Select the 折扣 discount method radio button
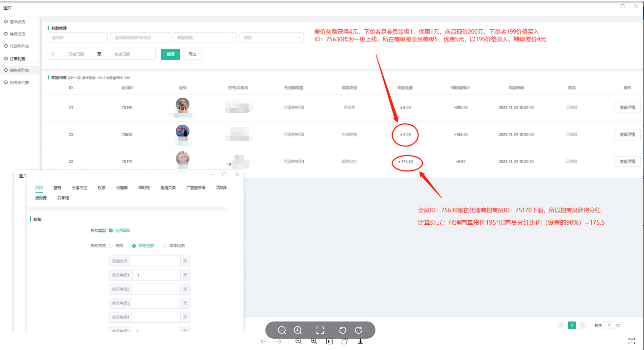644x350 pixels. 111,246
